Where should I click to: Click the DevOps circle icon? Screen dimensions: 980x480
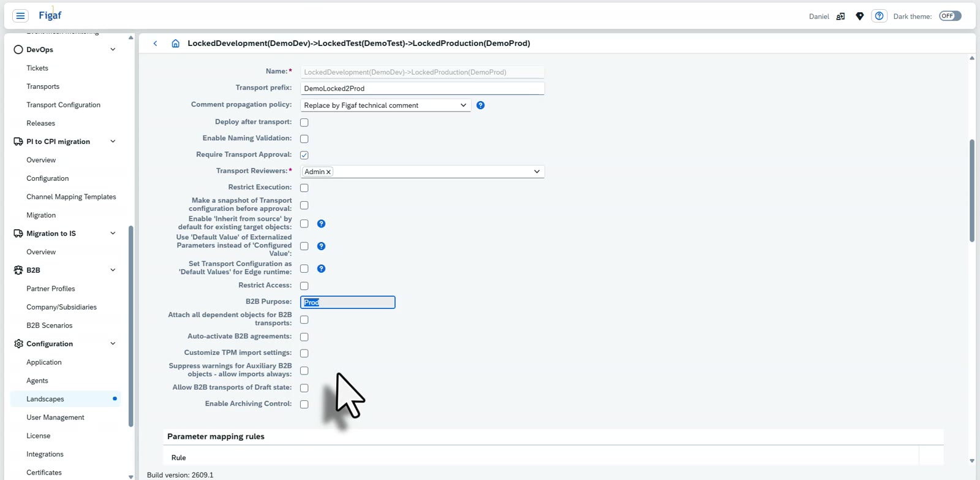click(x=18, y=50)
